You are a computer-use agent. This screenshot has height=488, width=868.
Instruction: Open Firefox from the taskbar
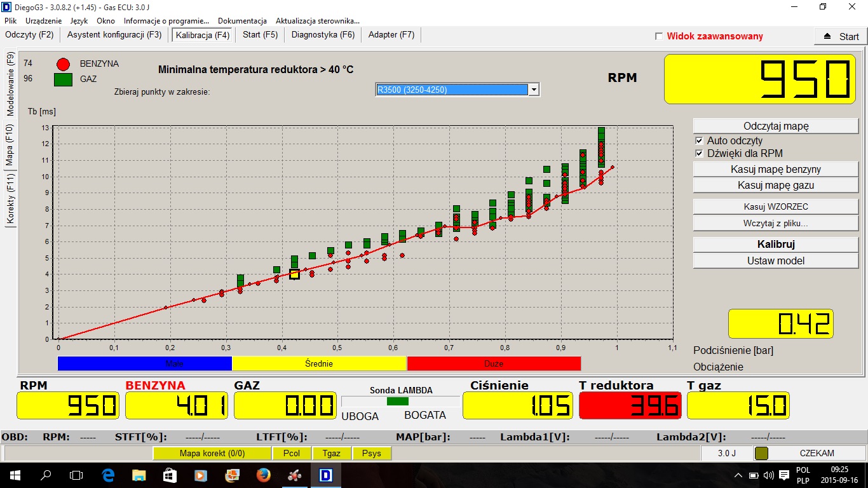point(263,475)
